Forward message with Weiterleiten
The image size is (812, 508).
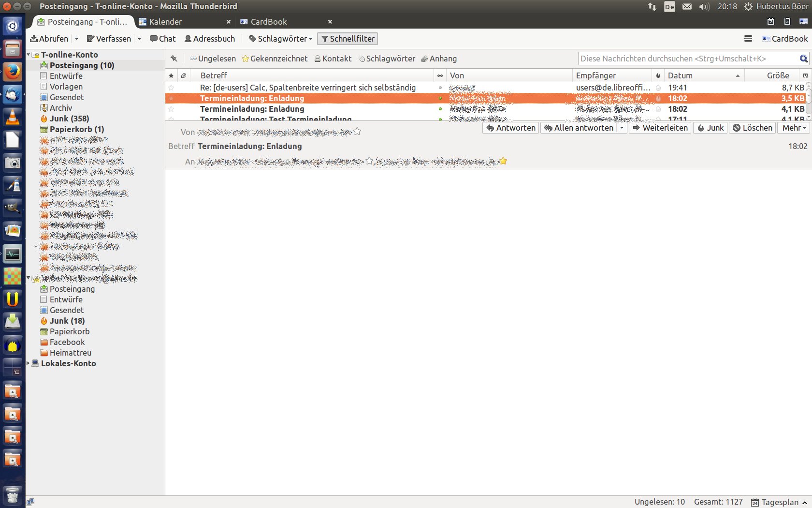point(660,128)
